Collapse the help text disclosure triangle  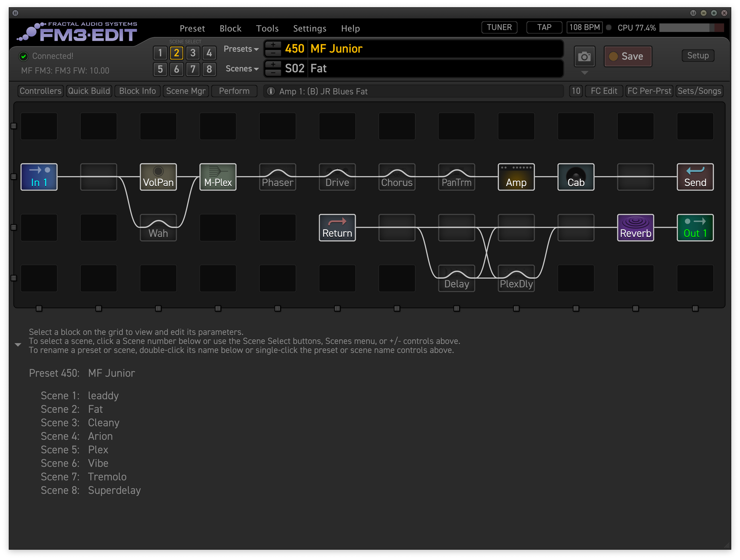pyautogui.click(x=18, y=345)
